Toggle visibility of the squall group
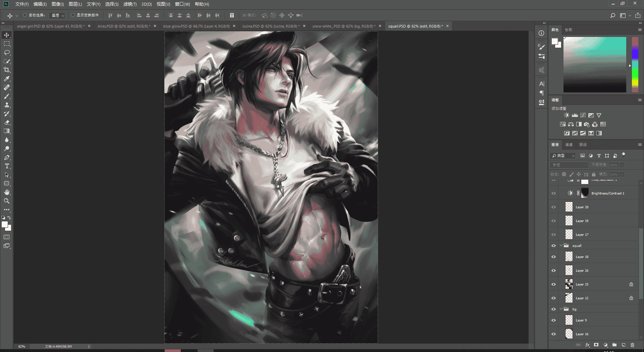 [x=553, y=246]
